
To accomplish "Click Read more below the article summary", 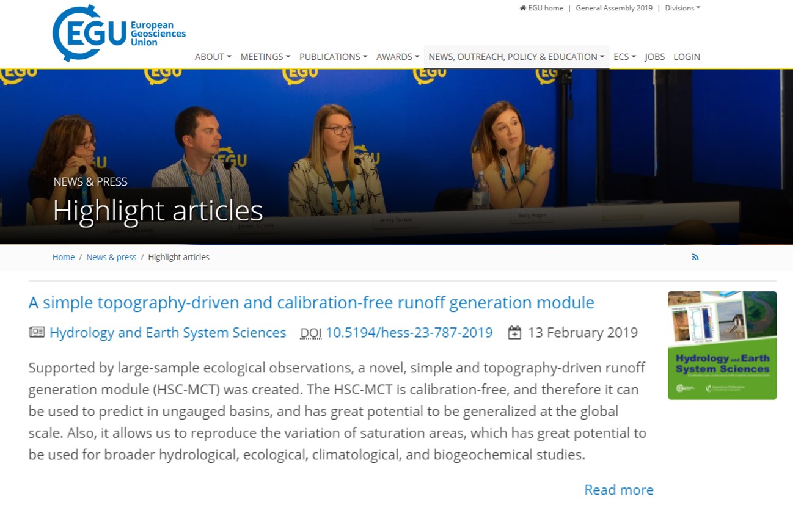I will point(618,490).
